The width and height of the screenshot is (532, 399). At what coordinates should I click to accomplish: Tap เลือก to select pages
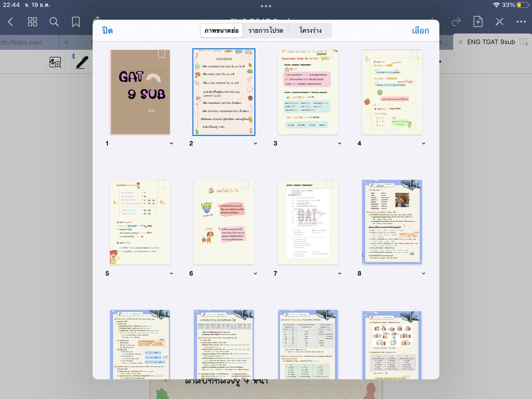click(420, 31)
